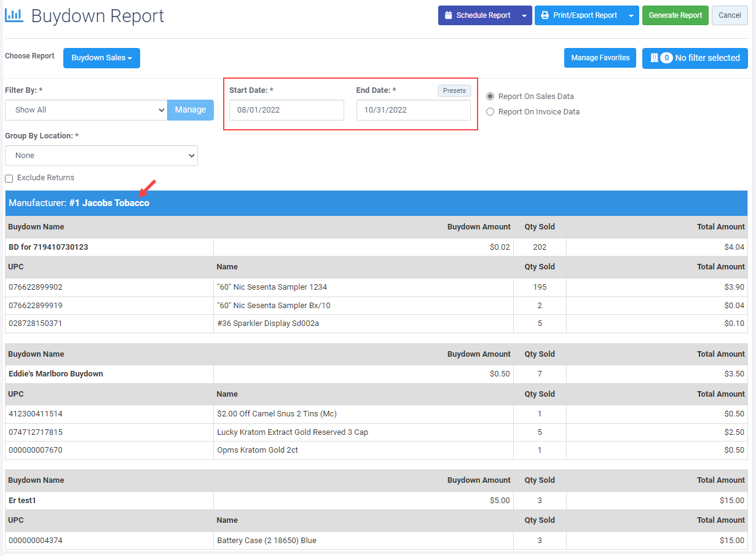Select Report On Sales Data option
The height and width of the screenshot is (556, 756).
pyautogui.click(x=490, y=97)
